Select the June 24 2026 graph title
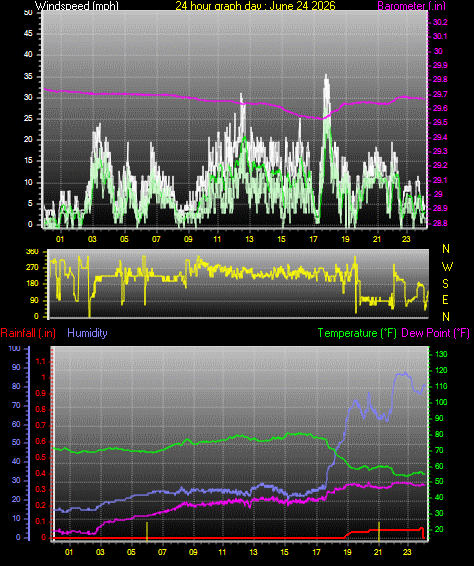This screenshot has width=474, height=566. pos(256,5)
